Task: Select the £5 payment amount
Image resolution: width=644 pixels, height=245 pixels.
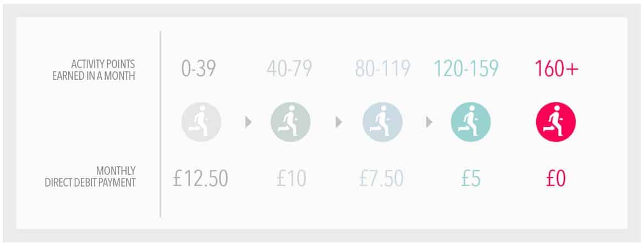Action: click(470, 178)
